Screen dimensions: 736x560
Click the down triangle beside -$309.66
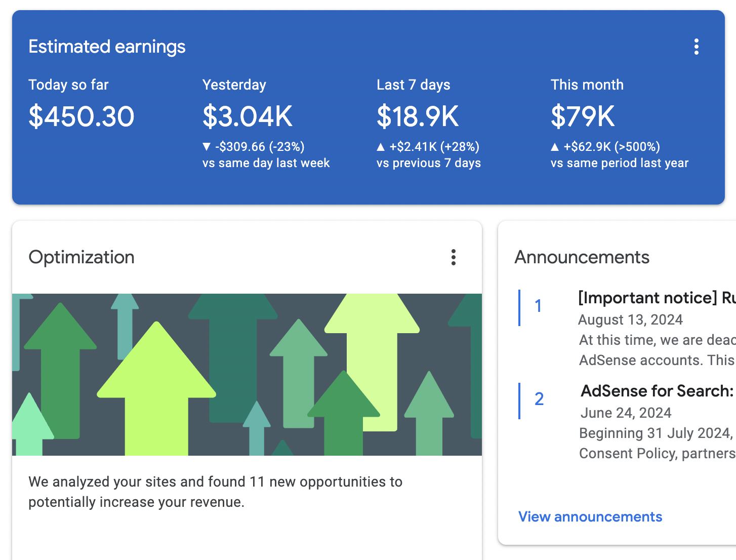[206, 147]
